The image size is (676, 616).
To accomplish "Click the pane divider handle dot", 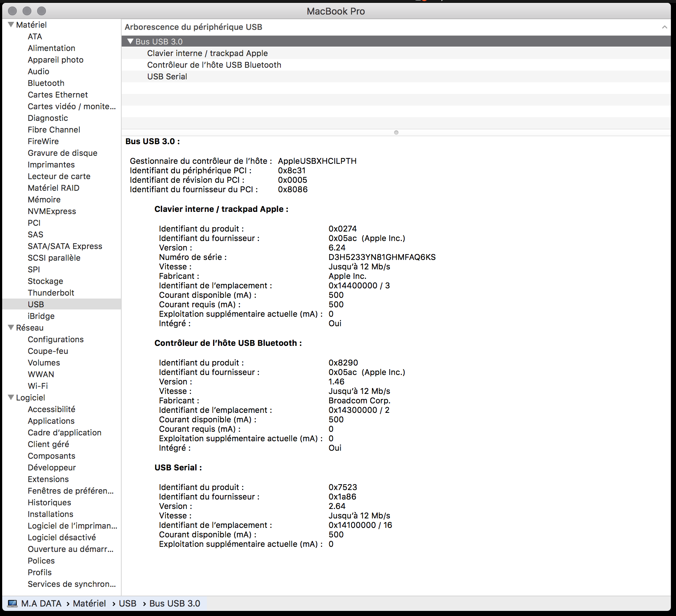I will coord(396,133).
